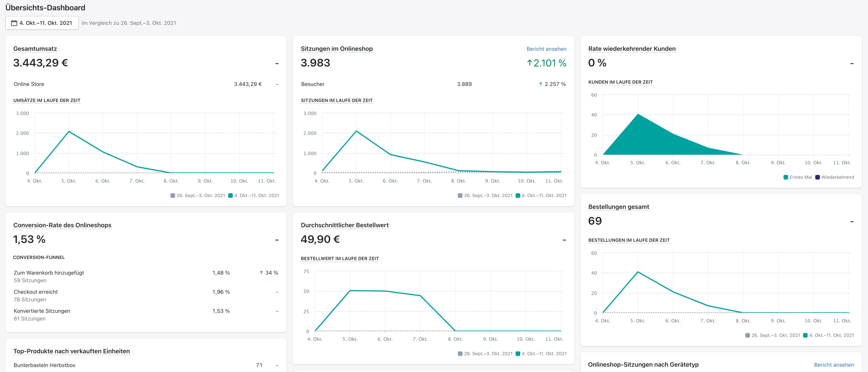The height and width of the screenshot is (372, 868).
Task: Click the teal Erstes Mal legend swatch
Action: coord(785,177)
